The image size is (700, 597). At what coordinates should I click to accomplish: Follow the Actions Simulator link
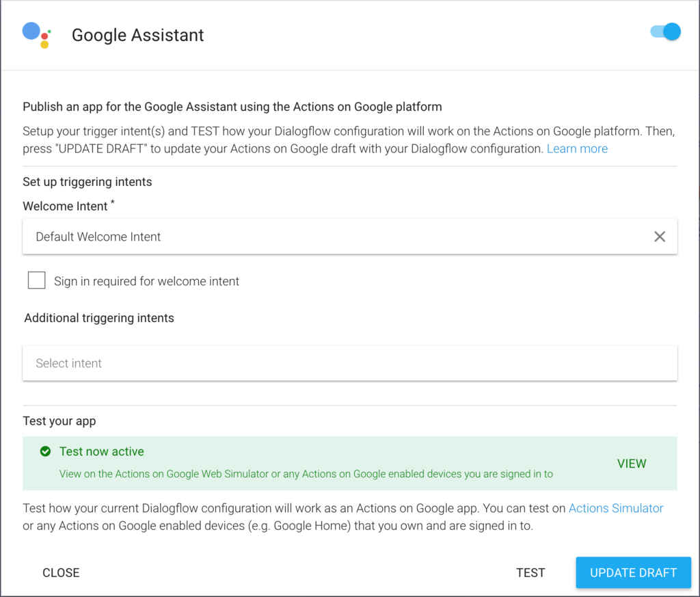point(616,508)
